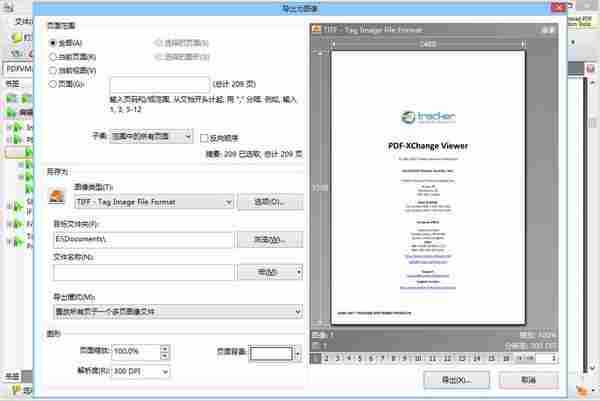Image resolution: width=600 pixels, height=401 pixels.
Task: Select the 页面(G) custom pages radio button
Action: click(53, 85)
